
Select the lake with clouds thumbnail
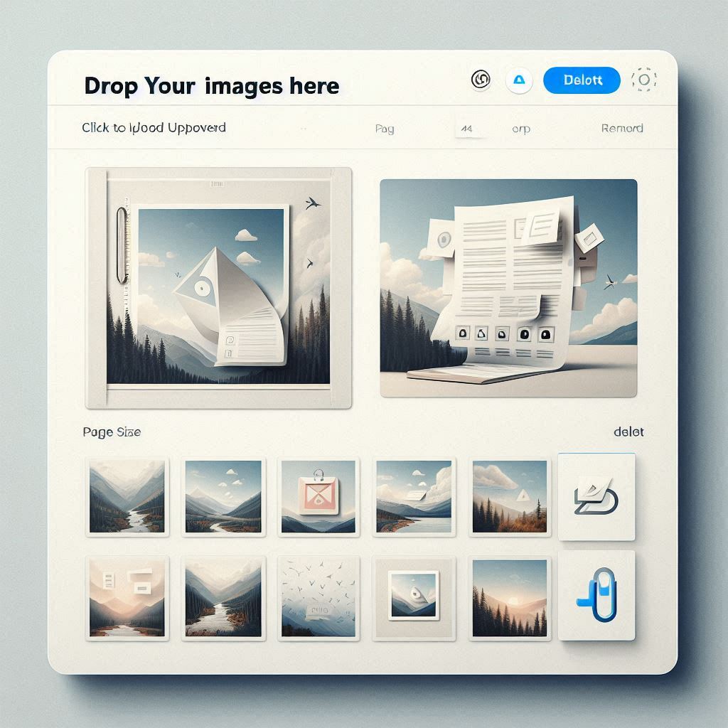pyautogui.click(x=413, y=496)
